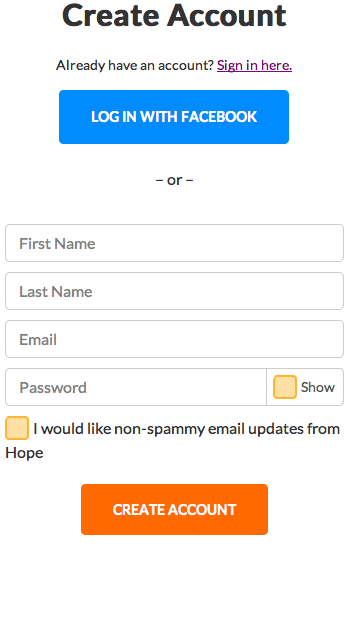Click the 'Password' placeholder text
Image resolution: width=362 pixels, height=618 pixels.
[53, 388]
